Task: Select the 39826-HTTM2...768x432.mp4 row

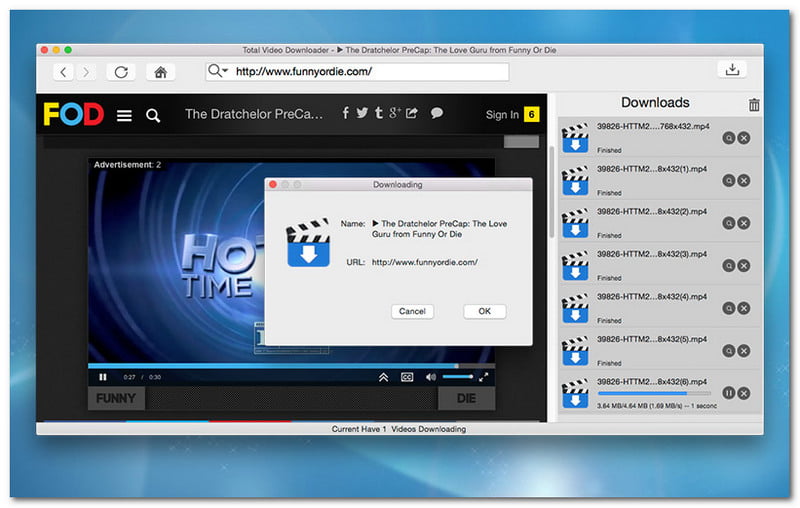Action: [660, 138]
